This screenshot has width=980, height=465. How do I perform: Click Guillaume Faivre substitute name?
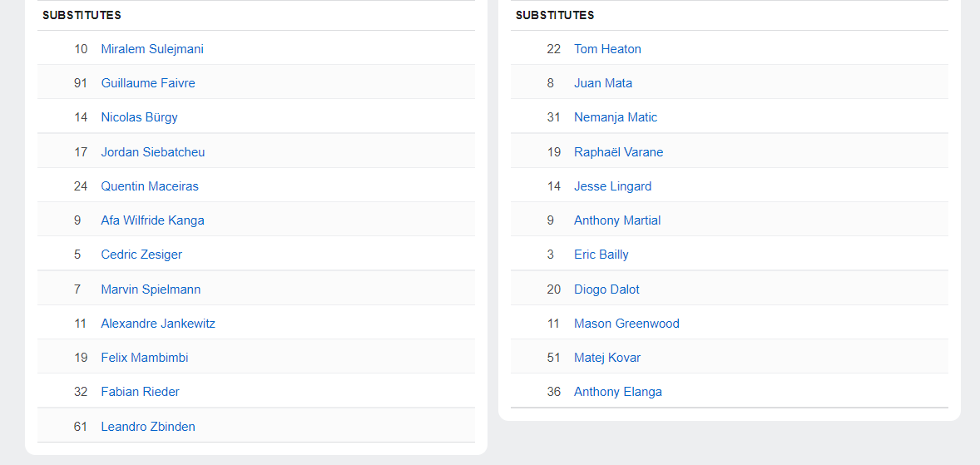[148, 83]
